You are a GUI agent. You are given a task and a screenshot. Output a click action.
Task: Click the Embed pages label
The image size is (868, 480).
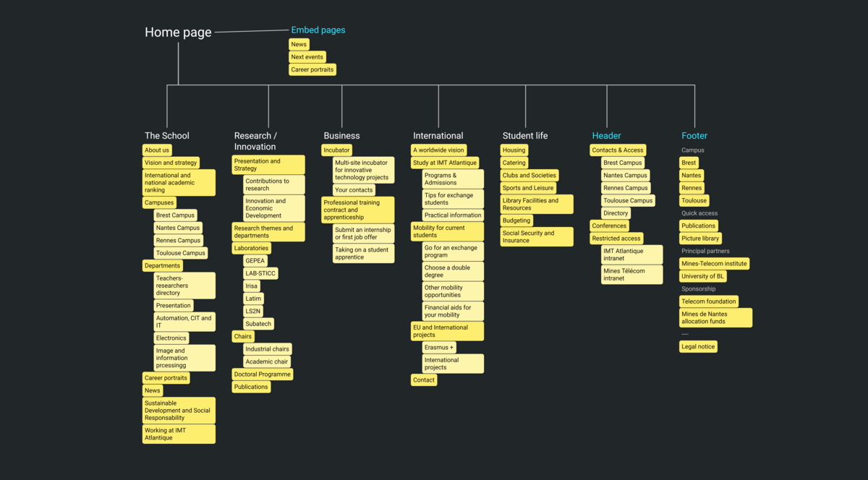coord(318,30)
